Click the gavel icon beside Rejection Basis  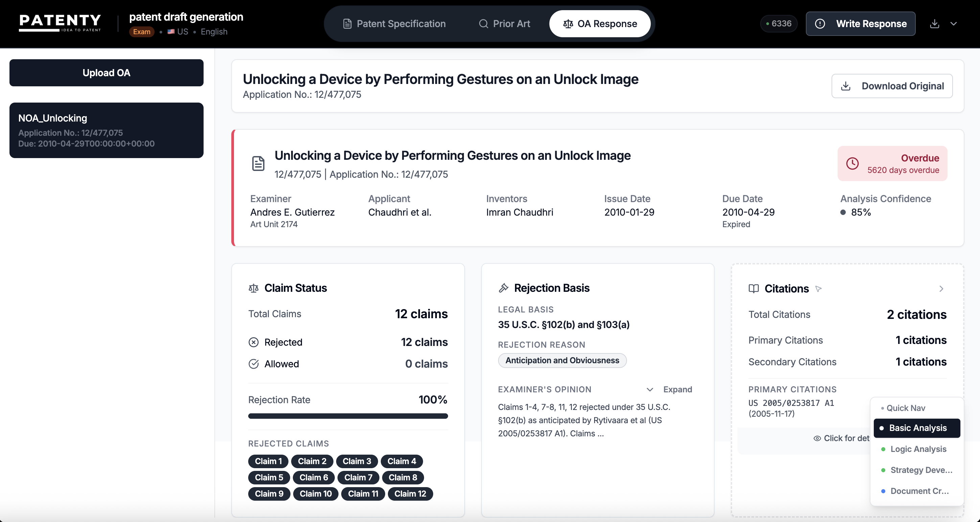(503, 288)
